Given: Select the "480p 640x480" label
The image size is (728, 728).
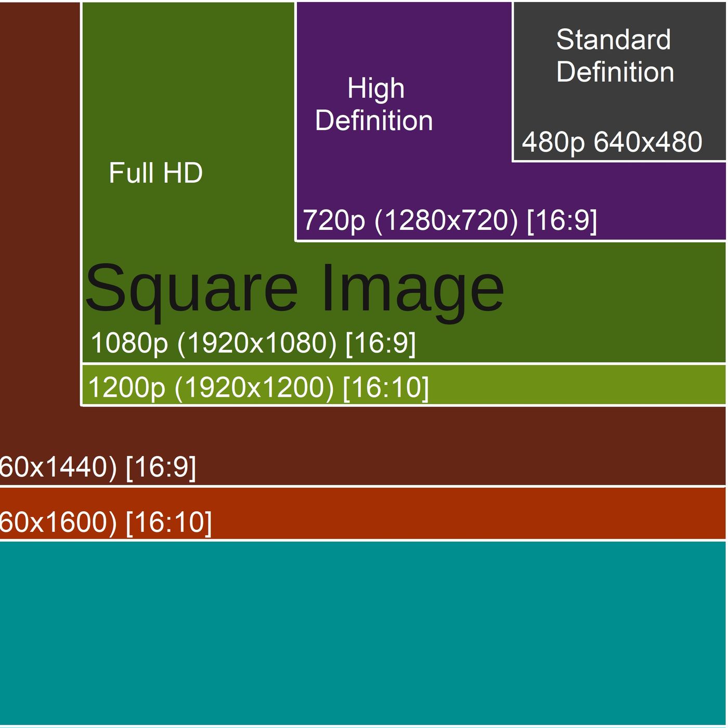Looking at the screenshot, I should [x=612, y=142].
